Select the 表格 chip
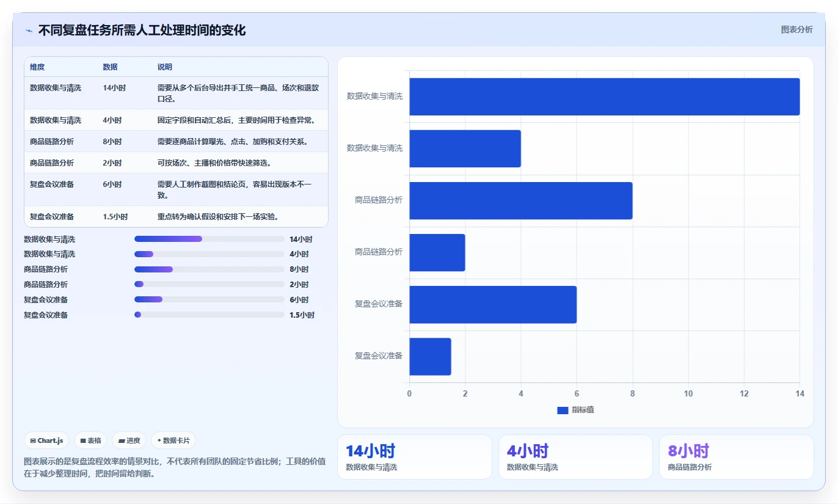This screenshot has width=838, height=504. [x=90, y=440]
